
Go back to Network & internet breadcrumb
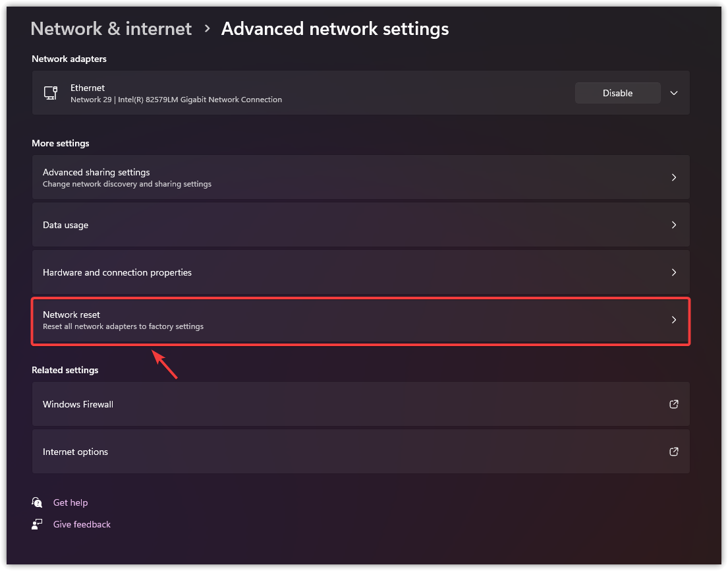pos(111,29)
